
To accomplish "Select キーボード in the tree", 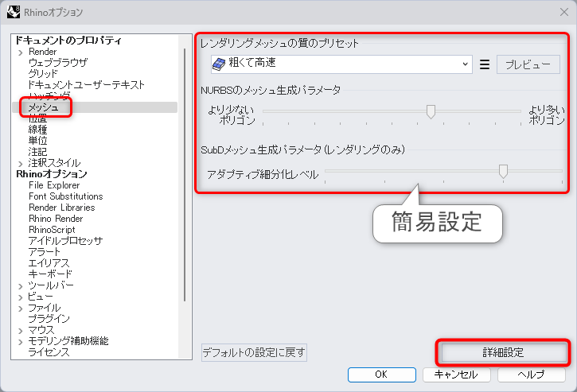I will click(50, 274).
